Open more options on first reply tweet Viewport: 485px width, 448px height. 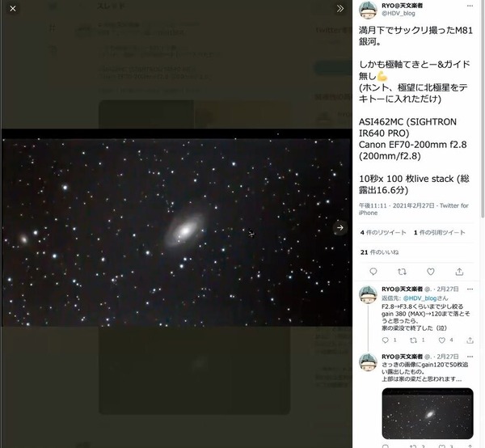(x=470, y=289)
